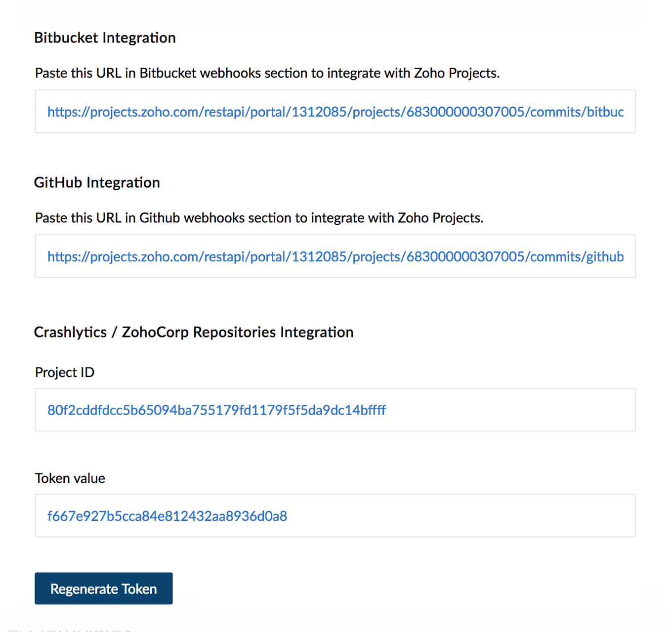Open the URL ending in commits/bitbuc
672x632 pixels.
pos(335,112)
